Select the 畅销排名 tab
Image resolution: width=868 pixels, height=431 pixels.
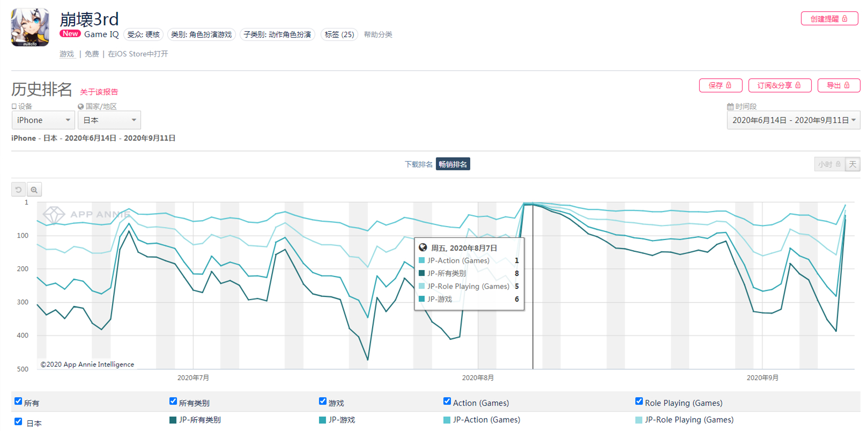point(453,164)
